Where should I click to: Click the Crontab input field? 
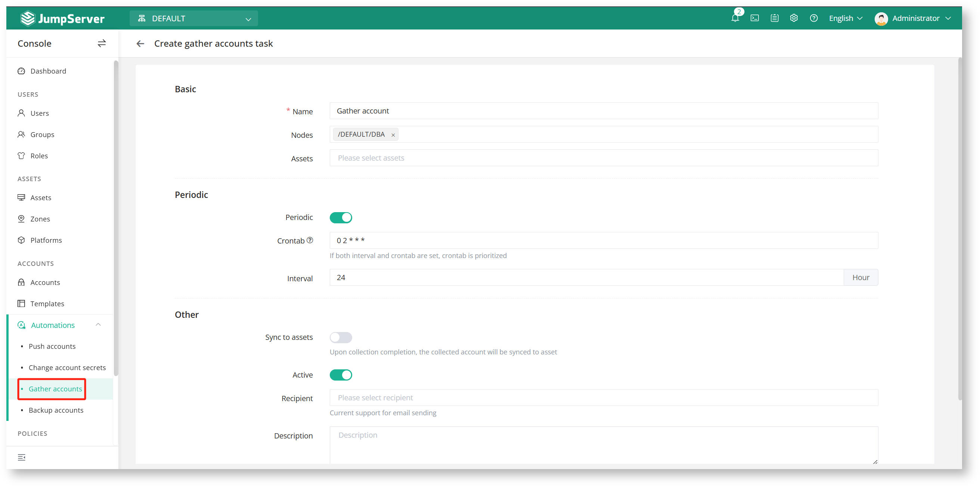tap(604, 240)
